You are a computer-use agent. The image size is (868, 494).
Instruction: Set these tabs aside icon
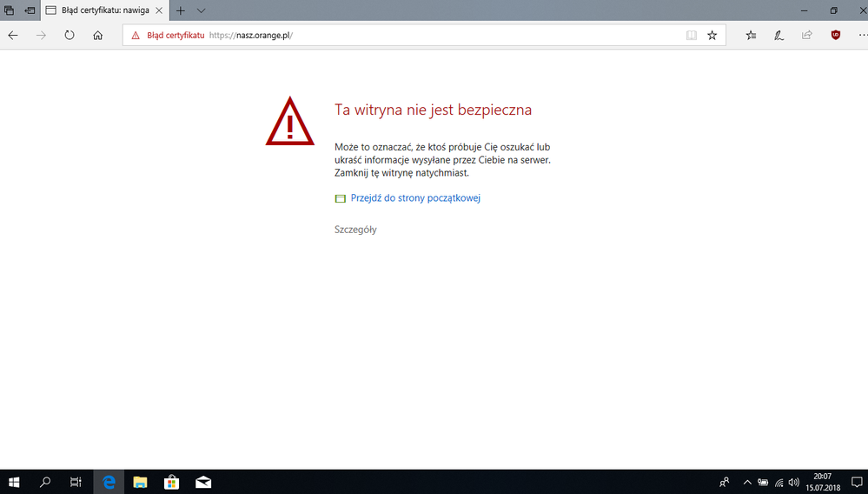[30, 10]
